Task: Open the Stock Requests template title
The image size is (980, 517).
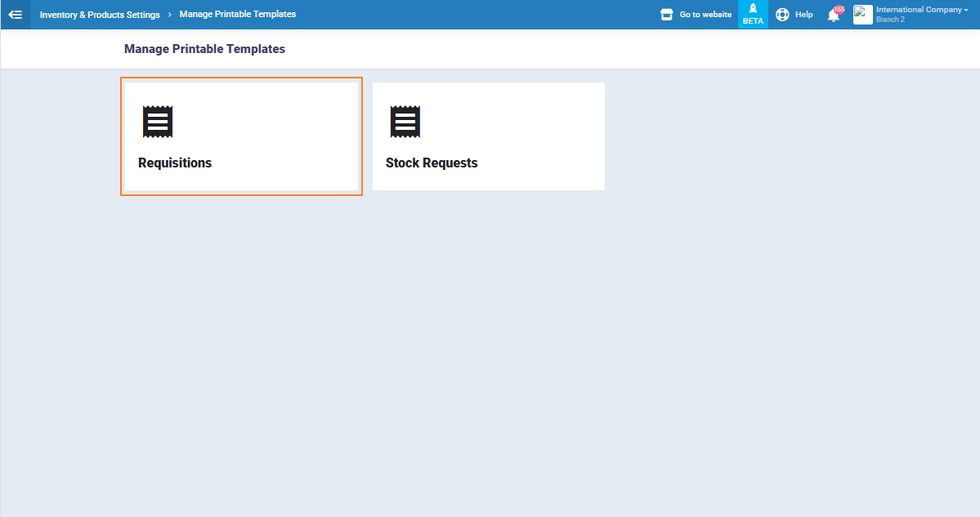Action: point(432,163)
